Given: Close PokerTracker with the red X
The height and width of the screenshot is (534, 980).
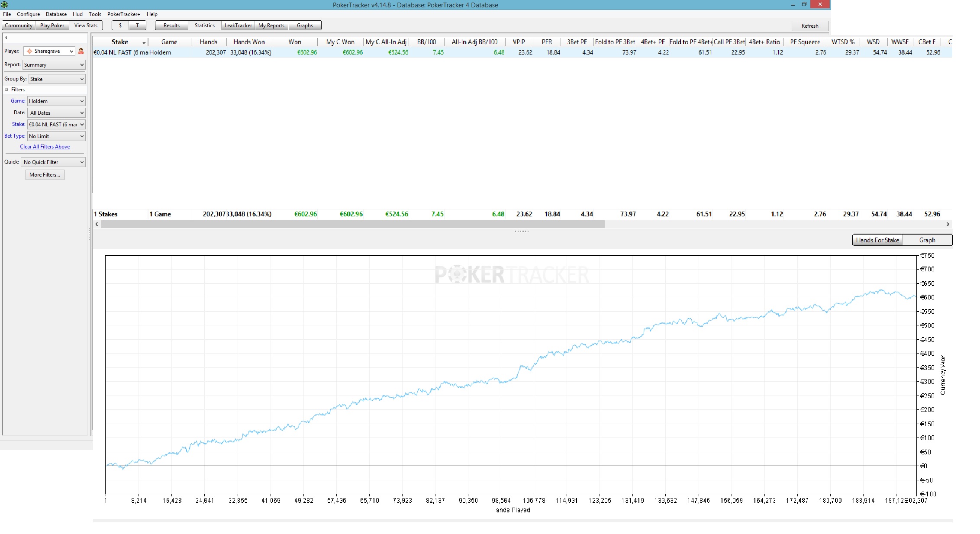Looking at the screenshot, I should [820, 5].
